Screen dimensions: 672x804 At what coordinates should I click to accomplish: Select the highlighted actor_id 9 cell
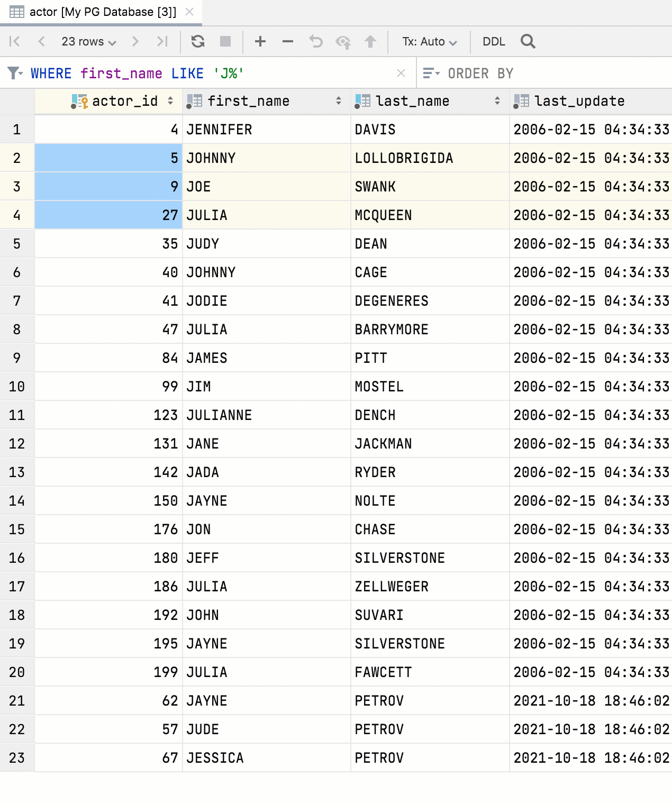[x=108, y=187]
